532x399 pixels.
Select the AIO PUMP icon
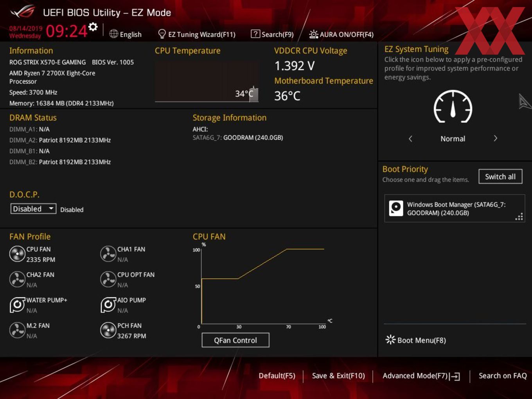coord(108,305)
